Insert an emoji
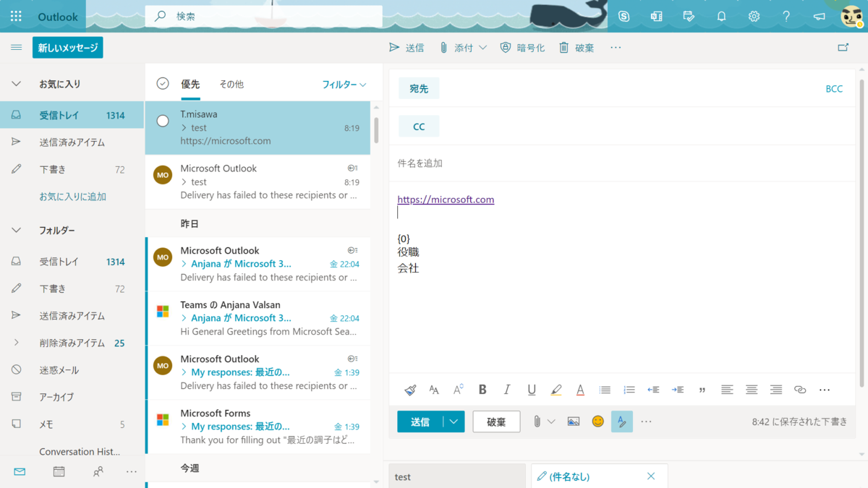Viewport: 868px width, 488px height. pos(597,421)
